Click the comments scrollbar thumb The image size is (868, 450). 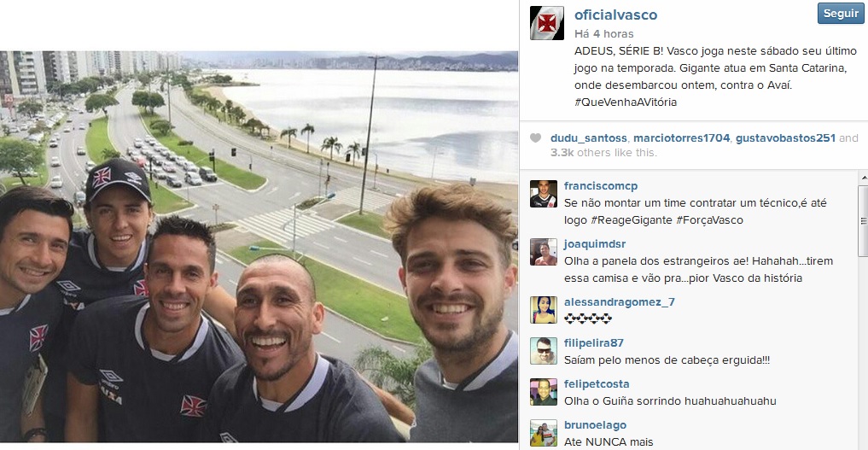click(x=863, y=221)
